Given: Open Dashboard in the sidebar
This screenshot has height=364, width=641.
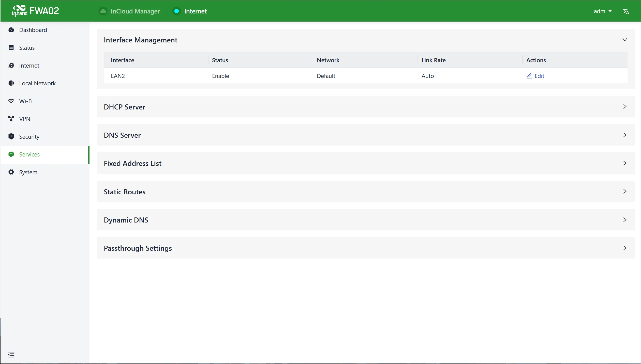Looking at the screenshot, I should 45,30.
